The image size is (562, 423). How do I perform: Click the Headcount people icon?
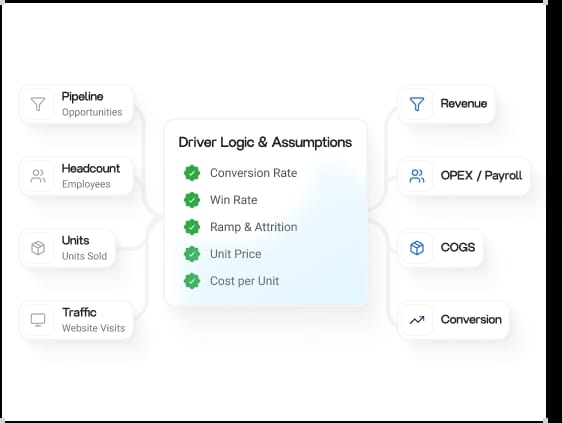point(38,176)
